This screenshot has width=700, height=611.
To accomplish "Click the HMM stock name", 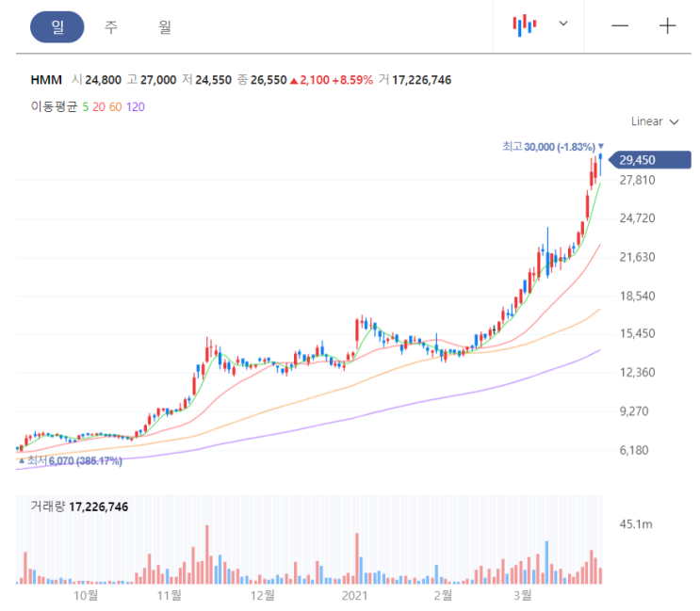I will tap(45, 80).
